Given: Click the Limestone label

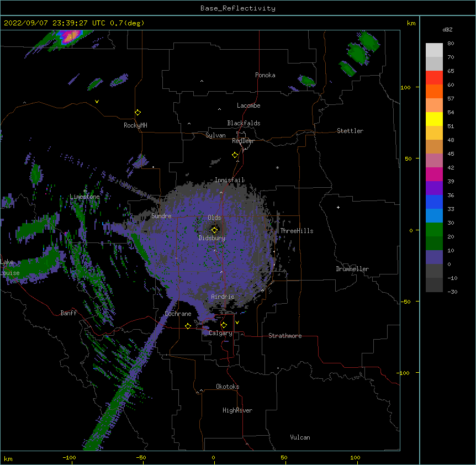Looking at the screenshot, I should (84, 197).
